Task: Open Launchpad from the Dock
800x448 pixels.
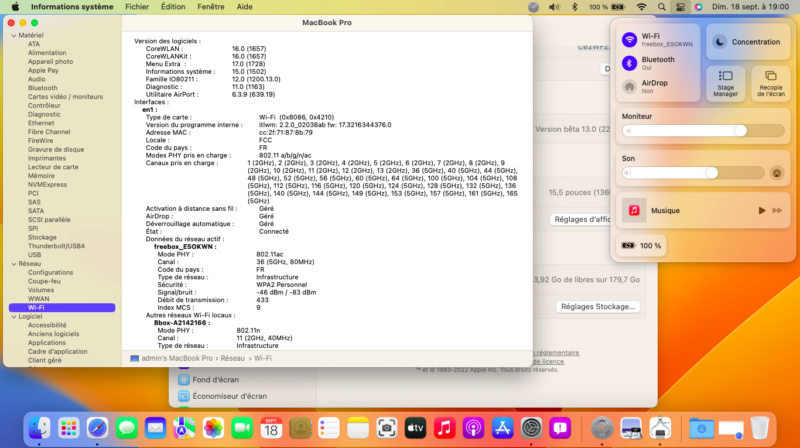Action: pyautogui.click(x=68, y=428)
